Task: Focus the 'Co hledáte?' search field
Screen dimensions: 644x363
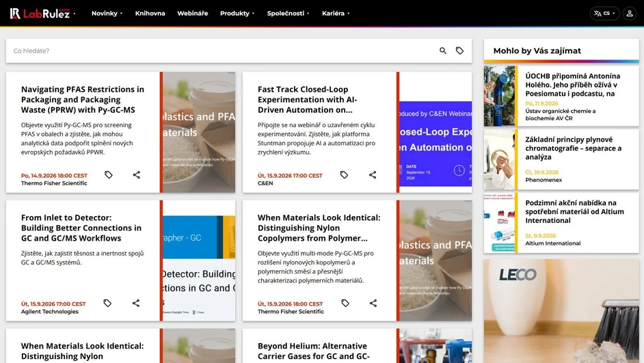Action: (x=222, y=51)
